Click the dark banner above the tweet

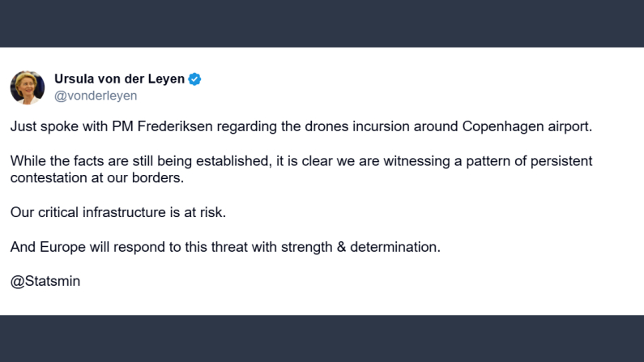[322, 23]
